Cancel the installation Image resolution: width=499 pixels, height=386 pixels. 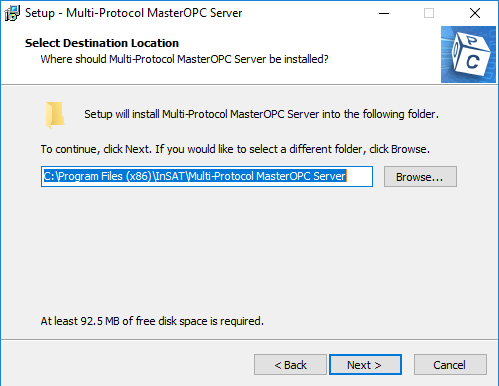[450, 365]
